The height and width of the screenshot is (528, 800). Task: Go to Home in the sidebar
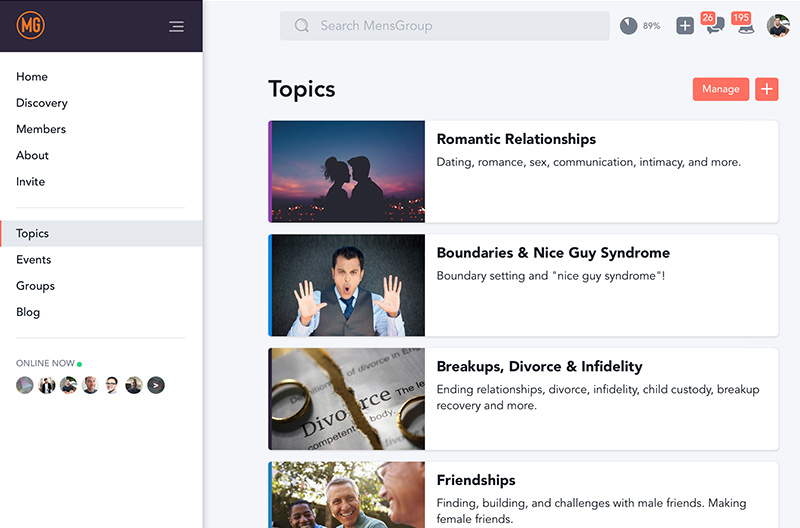(x=32, y=77)
